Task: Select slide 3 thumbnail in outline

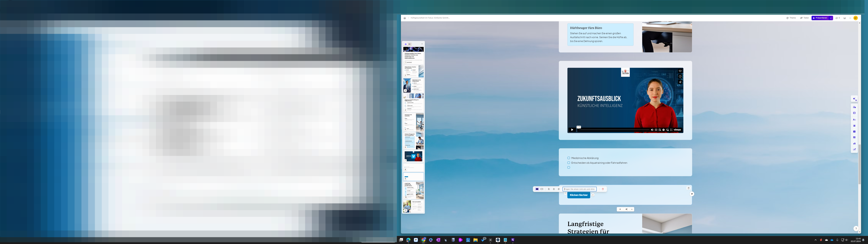Action: [413, 86]
